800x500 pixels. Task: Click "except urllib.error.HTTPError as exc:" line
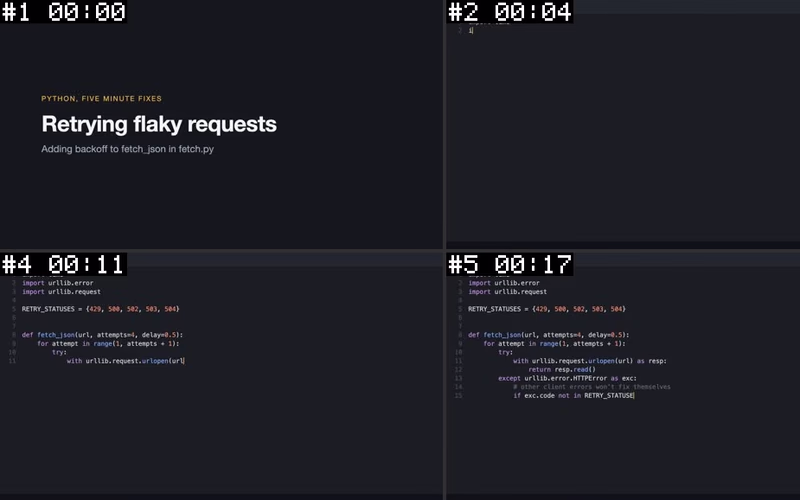(567, 378)
